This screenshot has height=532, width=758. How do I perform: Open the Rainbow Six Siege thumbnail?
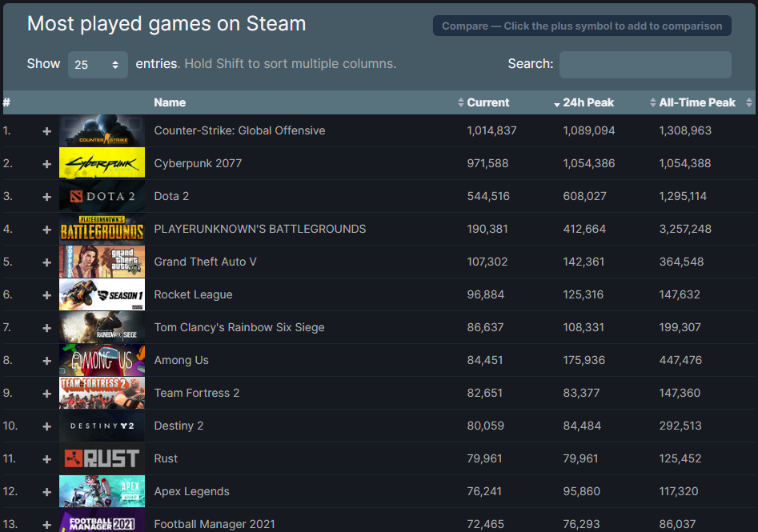(x=102, y=327)
